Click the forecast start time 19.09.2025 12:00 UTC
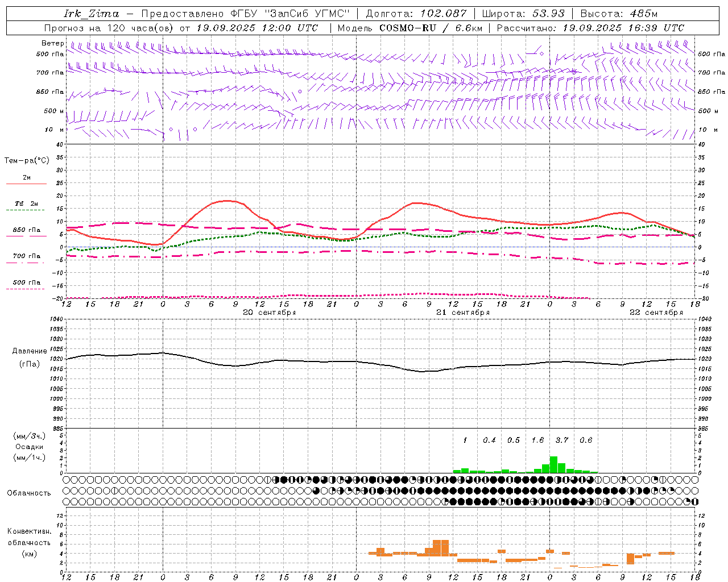728x582 pixels. pyautogui.click(x=257, y=28)
